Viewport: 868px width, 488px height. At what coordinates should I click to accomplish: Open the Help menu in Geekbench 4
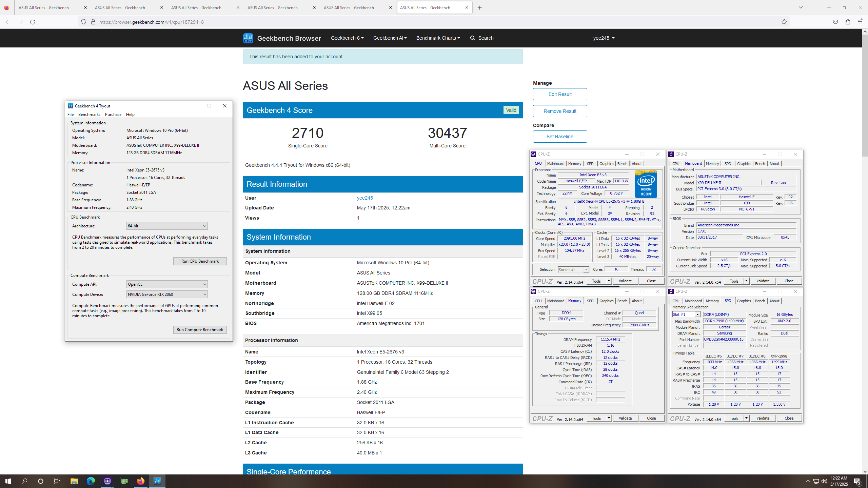pyautogui.click(x=130, y=115)
